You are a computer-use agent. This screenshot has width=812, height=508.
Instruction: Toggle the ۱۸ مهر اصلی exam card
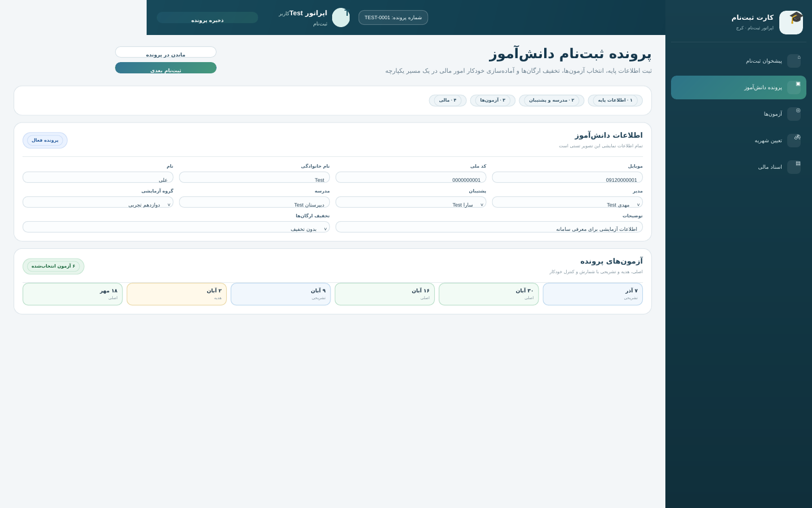tap(73, 294)
